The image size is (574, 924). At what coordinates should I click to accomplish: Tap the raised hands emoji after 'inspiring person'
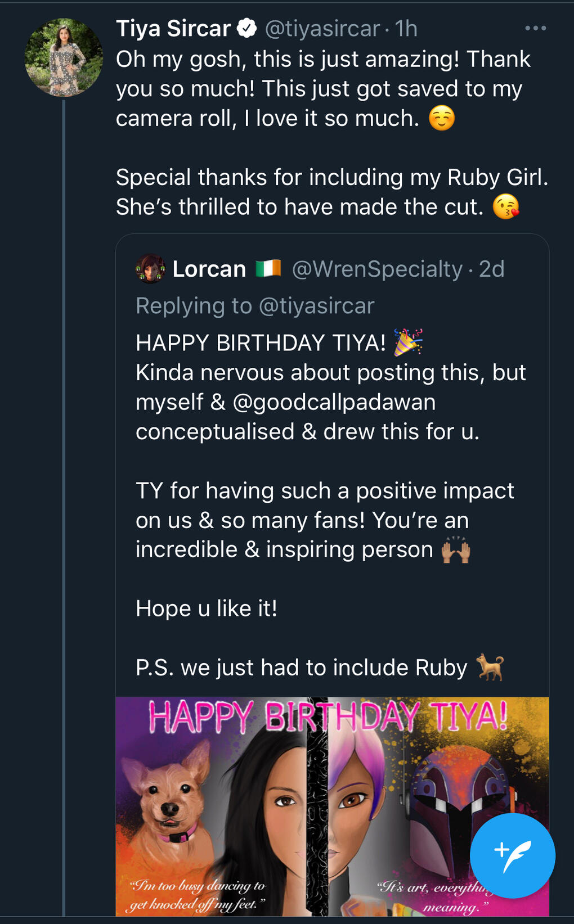456,549
